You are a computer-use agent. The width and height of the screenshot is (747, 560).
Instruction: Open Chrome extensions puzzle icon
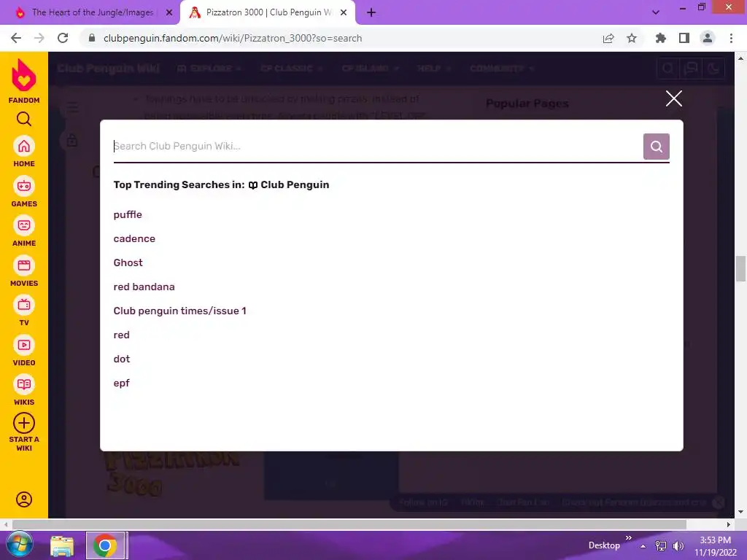tap(660, 38)
